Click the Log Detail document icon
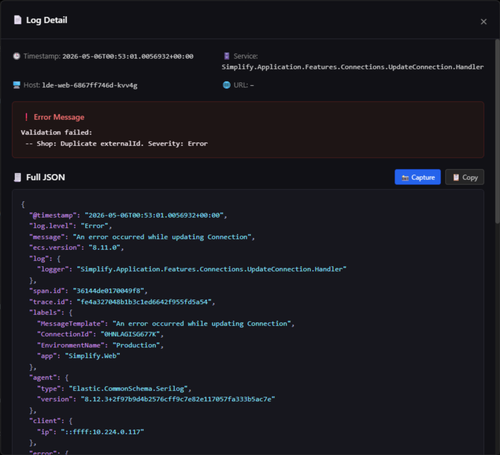 (18, 20)
